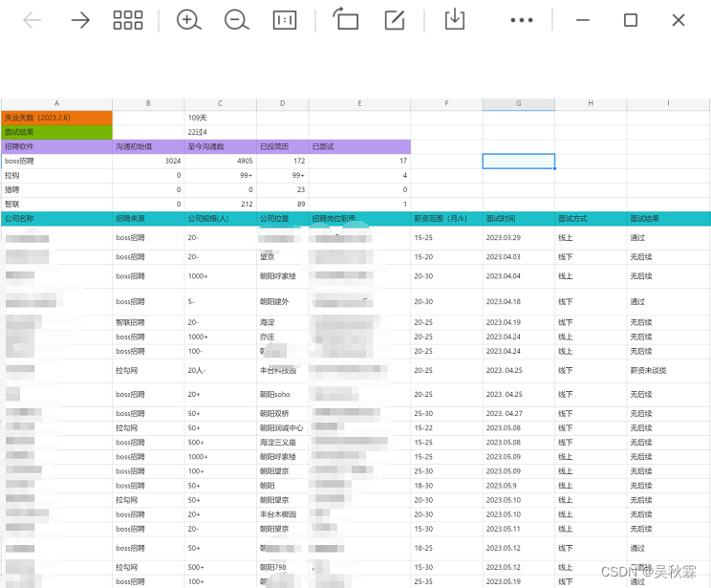The image size is (711, 588).
Task: Select the '猎聘' cell in column A
Action: tap(56, 189)
